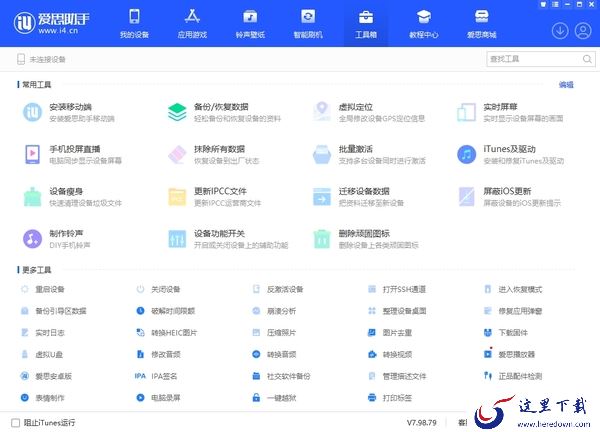Image resolution: width=600 pixels, height=432 pixels.
Task: Click 进入恢复模式
Action: 513,289
